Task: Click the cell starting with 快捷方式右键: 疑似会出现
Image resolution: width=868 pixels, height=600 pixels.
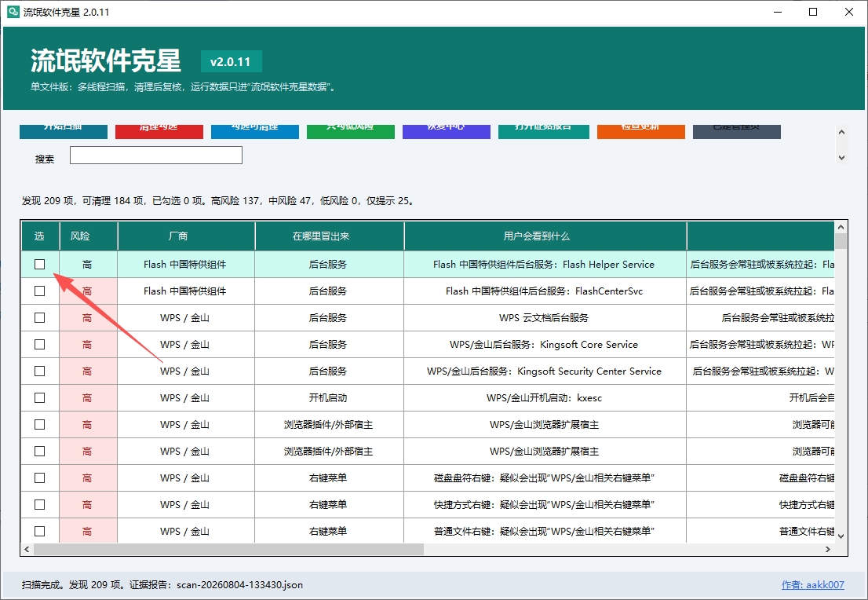Action: point(545,505)
